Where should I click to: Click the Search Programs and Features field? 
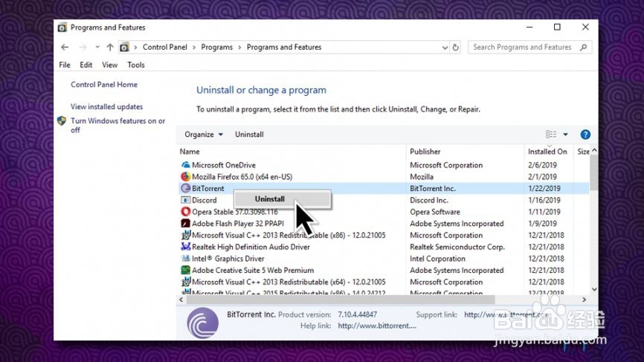(529, 47)
